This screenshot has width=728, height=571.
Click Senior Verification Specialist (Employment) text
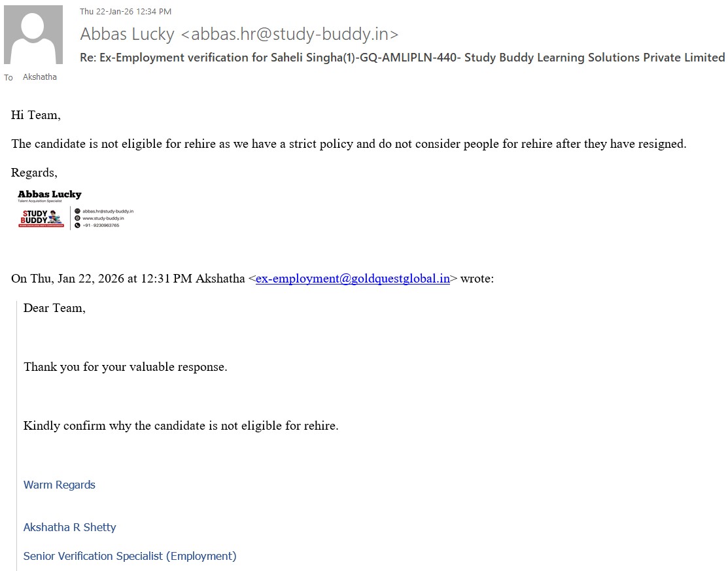pyautogui.click(x=130, y=556)
